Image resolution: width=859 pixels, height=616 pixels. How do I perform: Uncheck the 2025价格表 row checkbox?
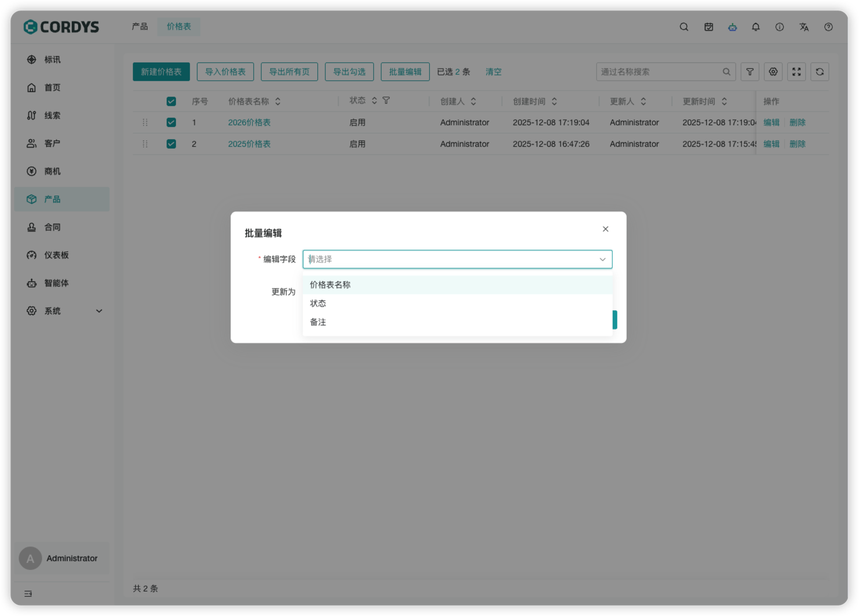click(x=171, y=144)
